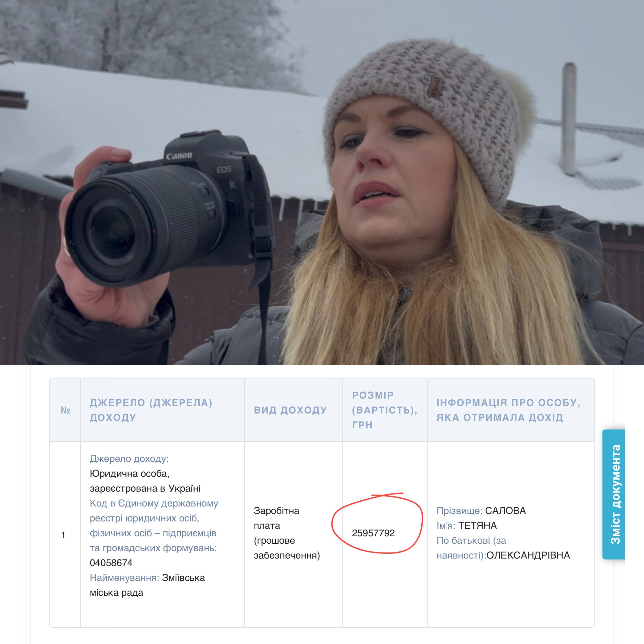
Task: Click the Розмір (вартість), грн column header
Action: point(384,410)
